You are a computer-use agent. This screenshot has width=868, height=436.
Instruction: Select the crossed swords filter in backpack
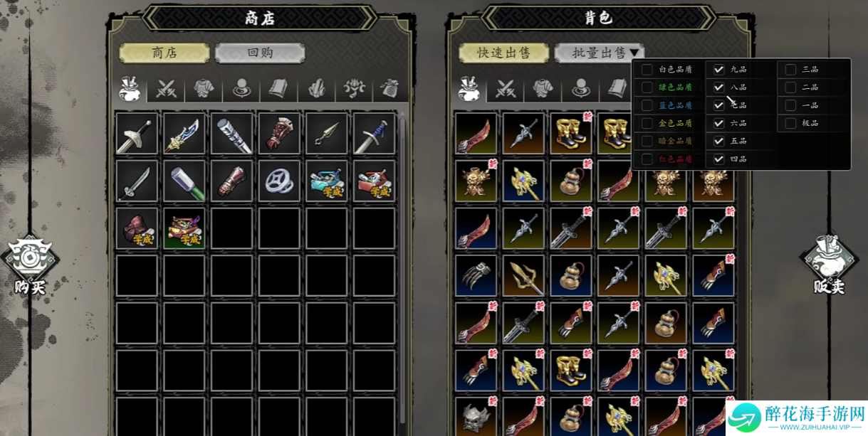506,89
